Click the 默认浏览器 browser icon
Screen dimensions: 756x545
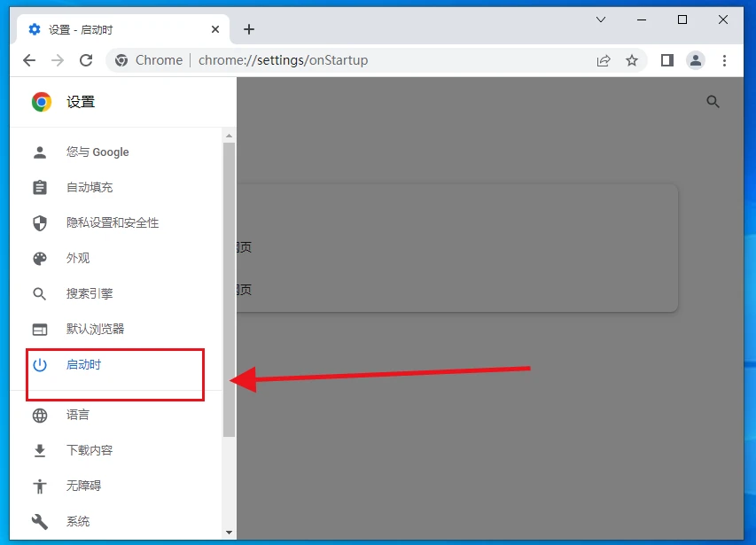pyautogui.click(x=39, y=329)
